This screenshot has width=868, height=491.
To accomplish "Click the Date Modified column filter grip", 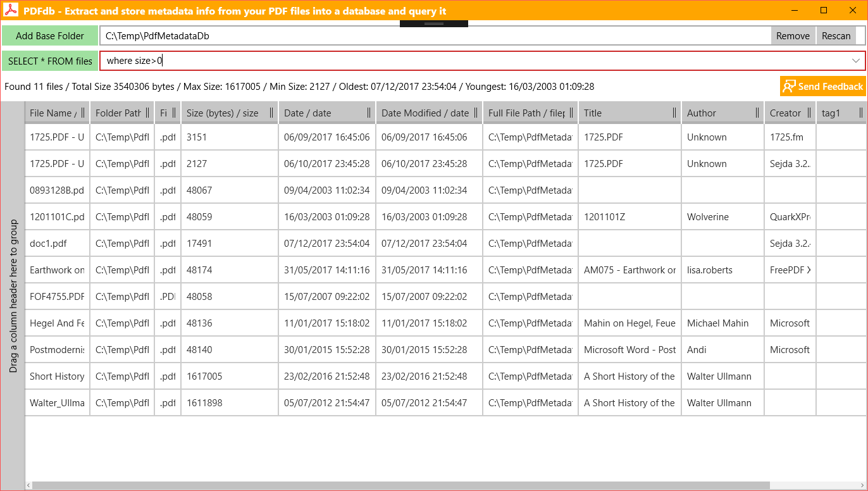I will click(476, 113).
